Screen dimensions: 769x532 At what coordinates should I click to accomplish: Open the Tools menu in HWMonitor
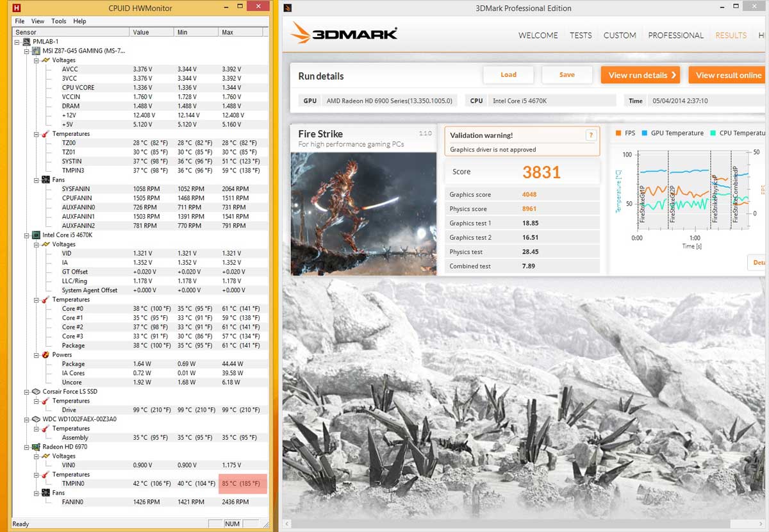coord(59,21)
